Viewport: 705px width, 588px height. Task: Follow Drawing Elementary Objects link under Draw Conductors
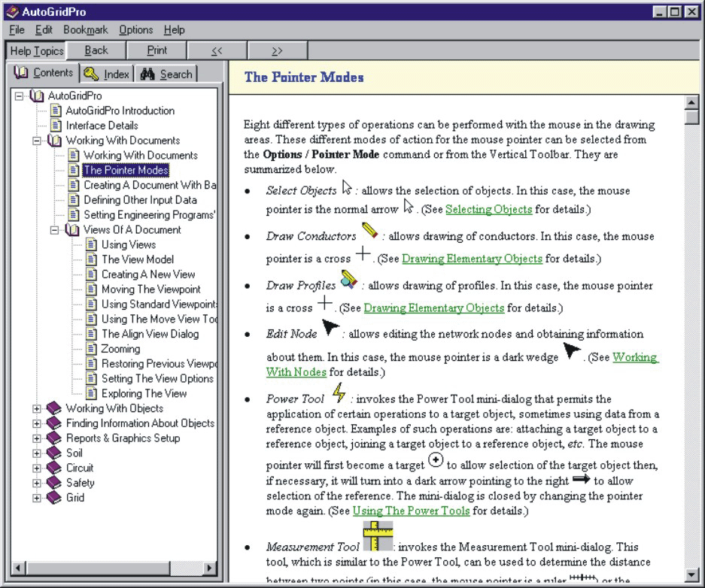click(x=472, y=259)
